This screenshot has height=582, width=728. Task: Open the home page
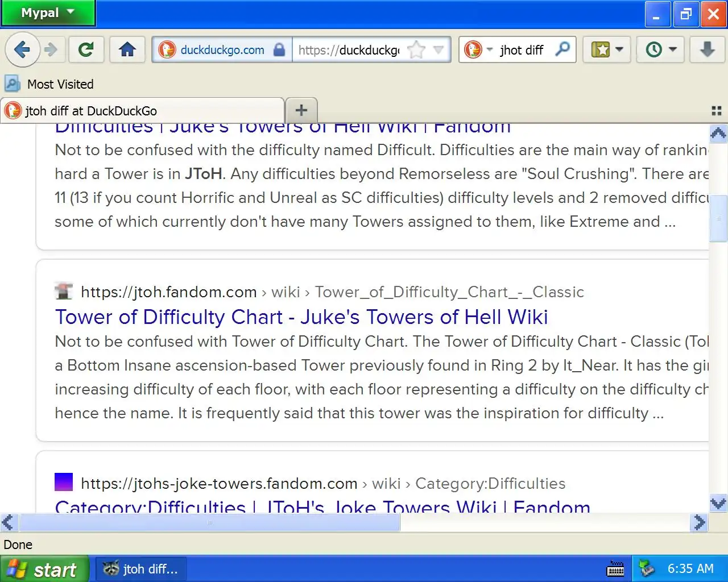127,50
